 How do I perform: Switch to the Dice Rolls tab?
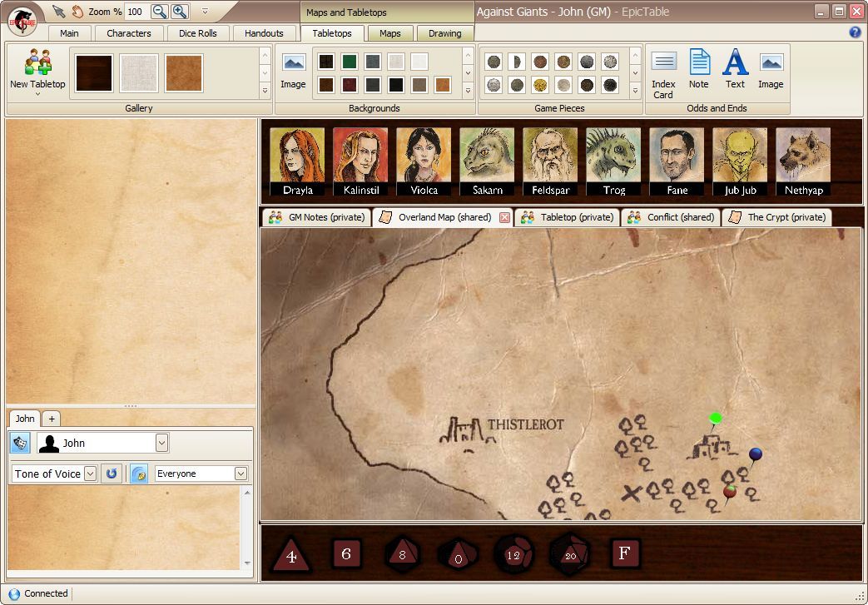pyautogui.click(x=198, y=33)
